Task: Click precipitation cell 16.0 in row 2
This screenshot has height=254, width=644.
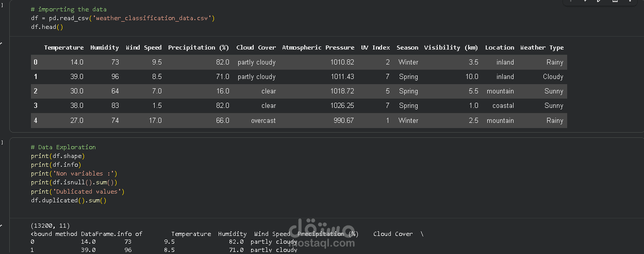Action: [x=223, y=91]
